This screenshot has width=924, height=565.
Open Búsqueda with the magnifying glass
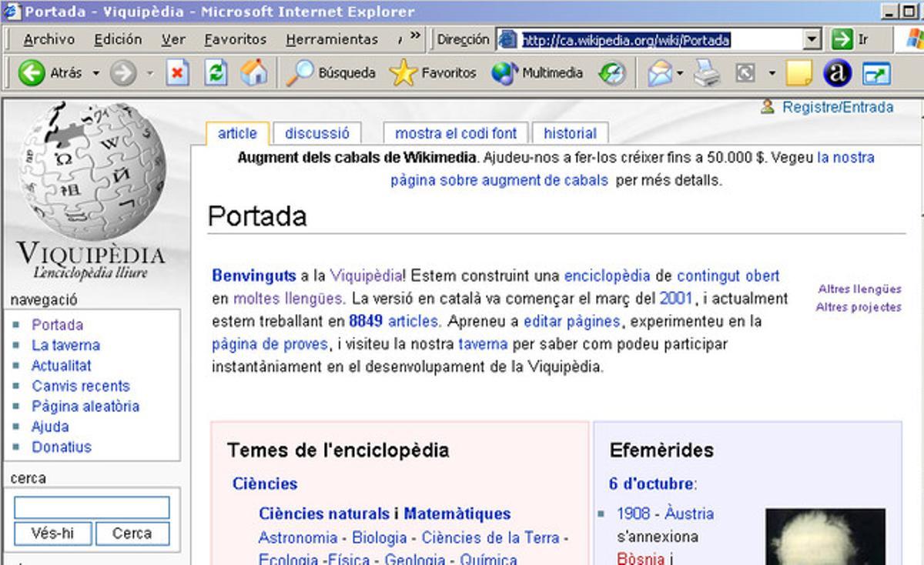(300, 74)
